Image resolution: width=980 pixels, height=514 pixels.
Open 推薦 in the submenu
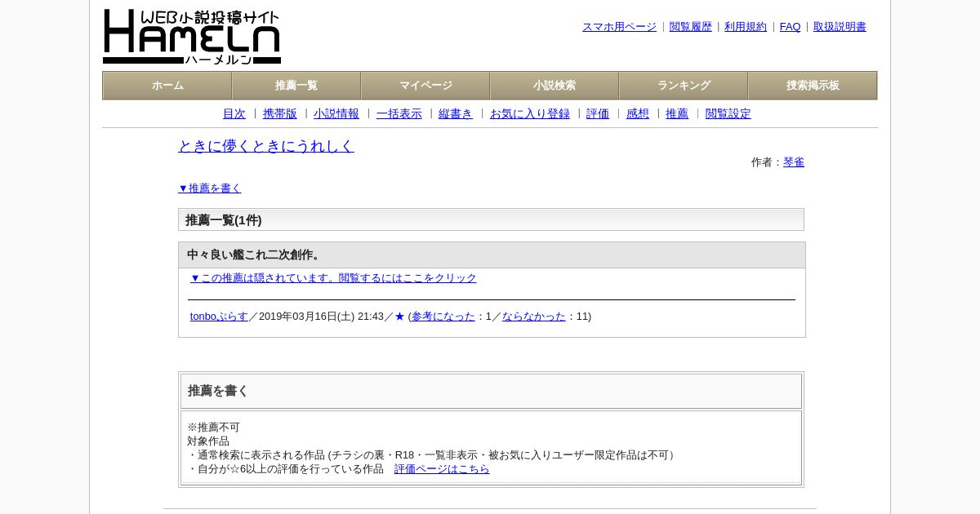coord(677,114)
